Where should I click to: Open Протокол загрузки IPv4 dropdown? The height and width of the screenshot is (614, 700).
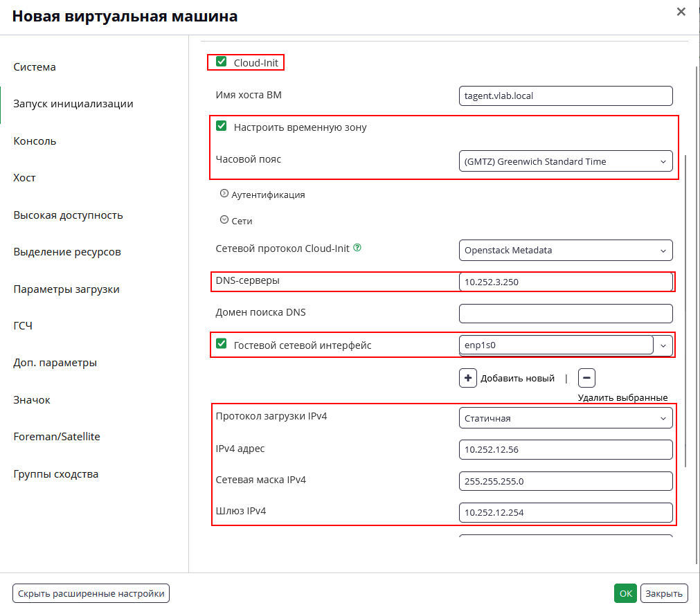click(566, 418)
